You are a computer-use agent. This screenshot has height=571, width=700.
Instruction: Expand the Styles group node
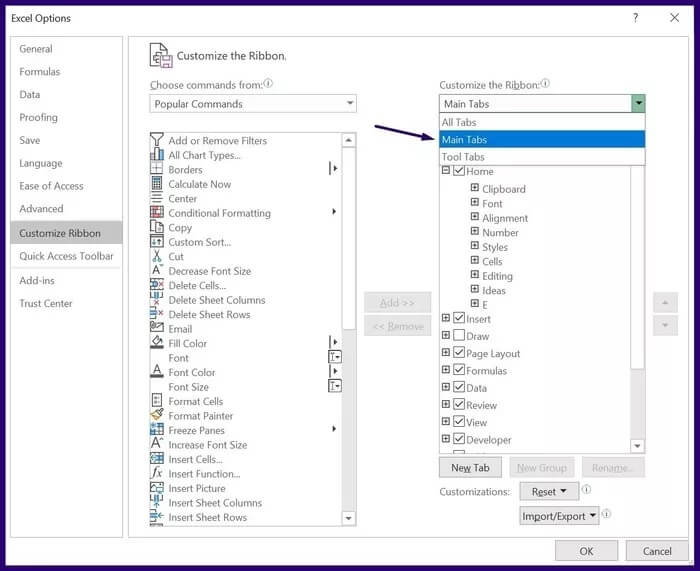[x=475, y=246]
